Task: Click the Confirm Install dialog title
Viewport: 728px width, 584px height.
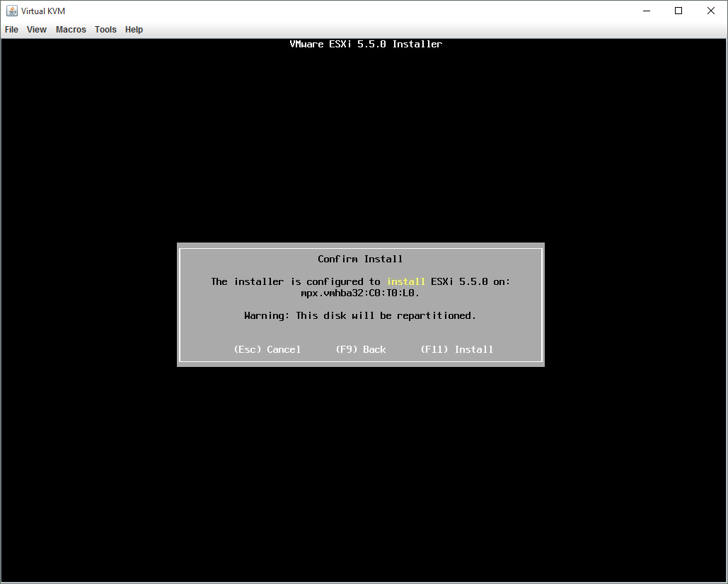Action: tap(360, 259)
